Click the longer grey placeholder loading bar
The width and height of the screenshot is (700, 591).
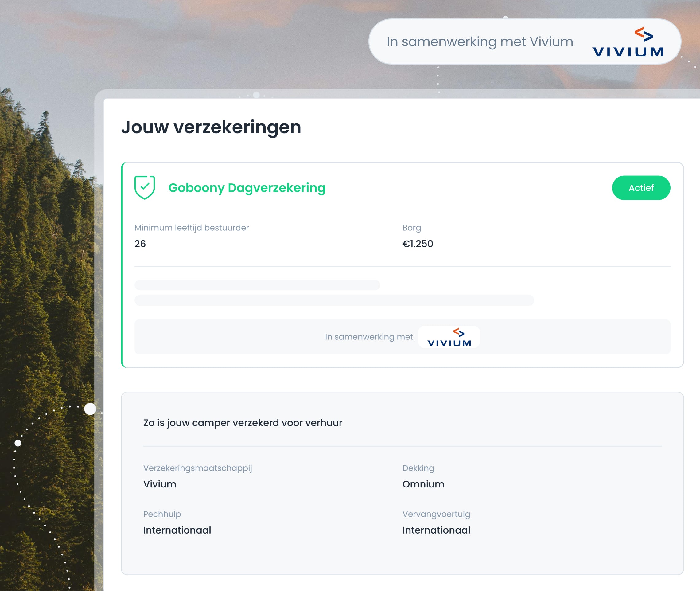point(334,300)
